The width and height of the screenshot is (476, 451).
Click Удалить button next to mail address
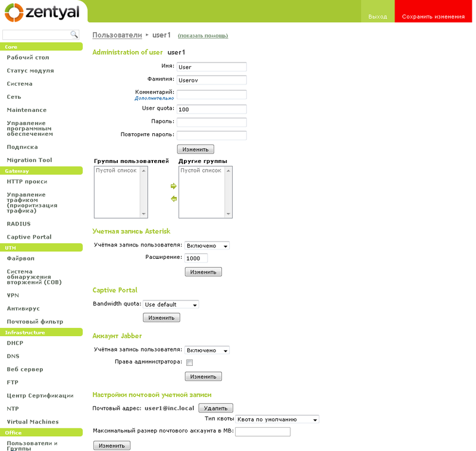216,408
